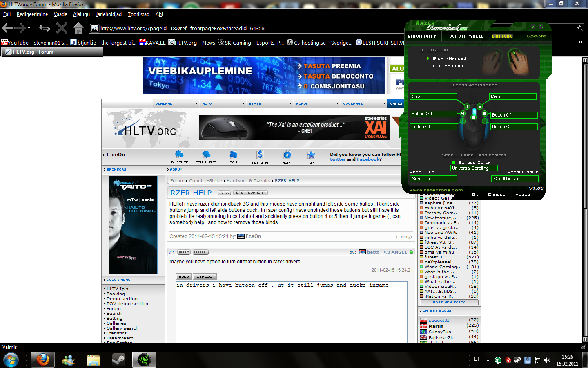
Task: Open the My Stuff puzzle icon
Action: [x=179, y=155]
